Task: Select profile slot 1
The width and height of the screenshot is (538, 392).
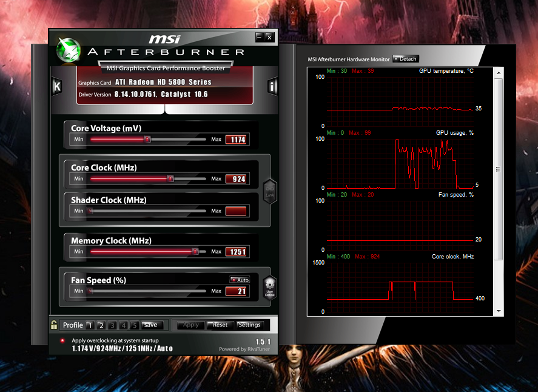Action: [x=89, y=325]
